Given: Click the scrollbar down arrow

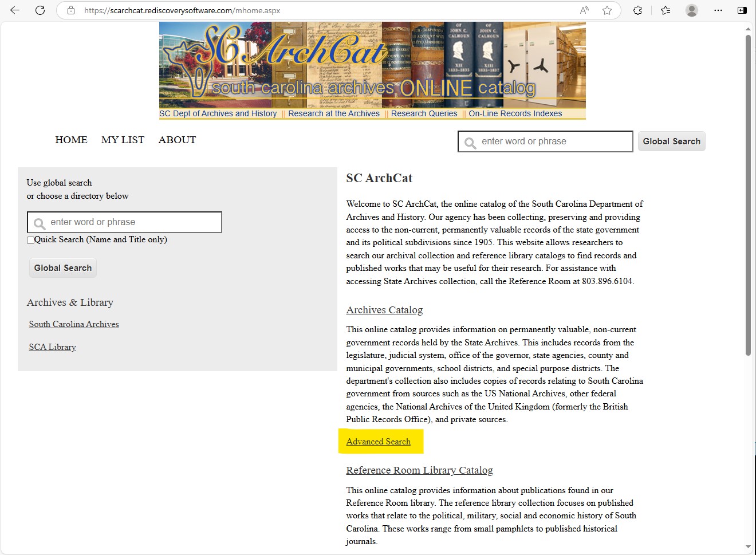Looking at the screenshot, I should click(x=748, y=547).
